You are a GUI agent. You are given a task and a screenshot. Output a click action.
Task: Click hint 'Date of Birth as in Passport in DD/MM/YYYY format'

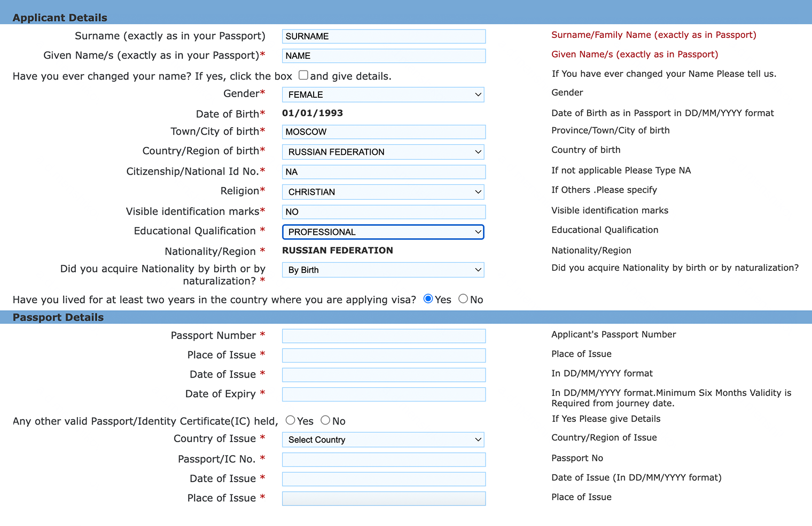point(662,113)
